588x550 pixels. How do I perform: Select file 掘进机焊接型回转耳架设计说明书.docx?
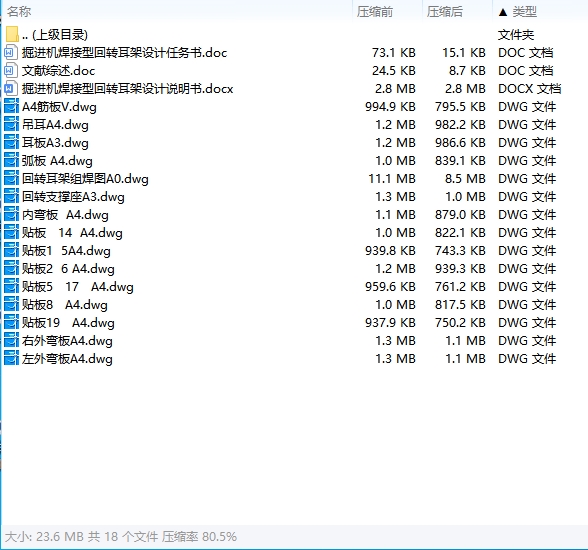point(128,88)
